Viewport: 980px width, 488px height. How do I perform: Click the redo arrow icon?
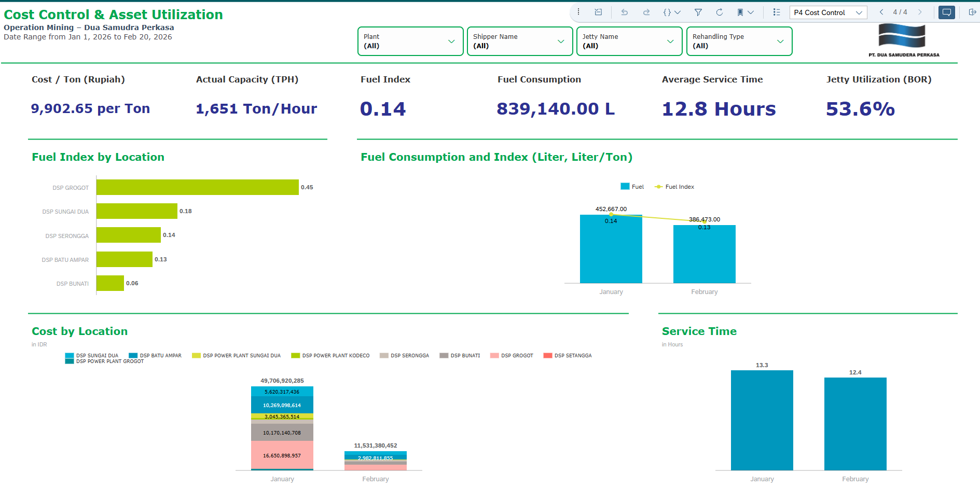coord(646,12)
